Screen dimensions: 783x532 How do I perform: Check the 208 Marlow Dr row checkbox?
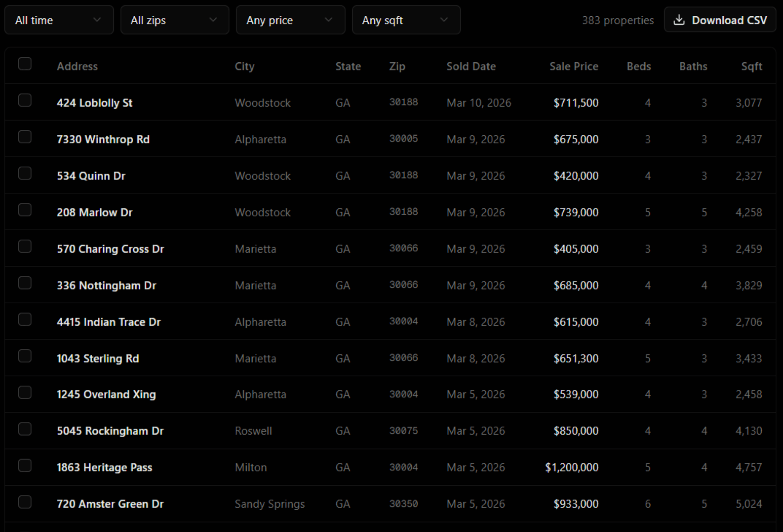25,210
